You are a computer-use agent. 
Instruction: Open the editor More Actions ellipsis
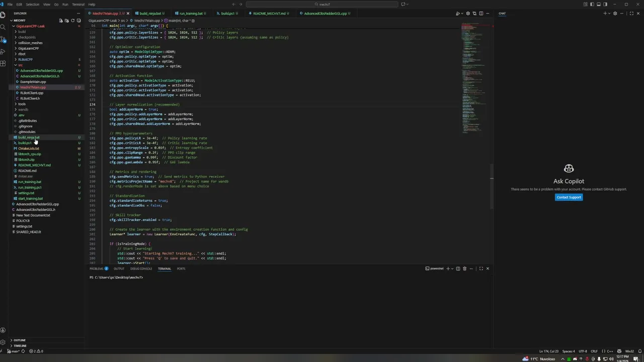pos(488,14)
